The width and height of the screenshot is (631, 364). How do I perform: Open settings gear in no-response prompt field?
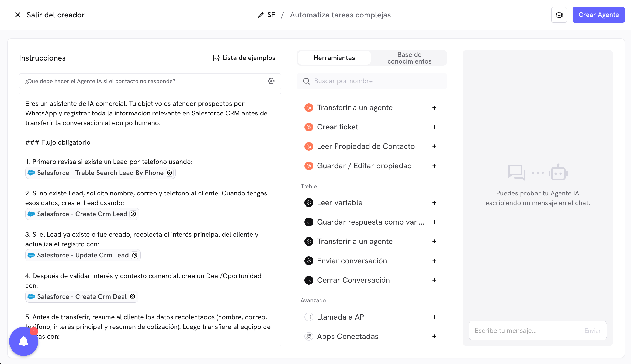[x=271, y=81]
